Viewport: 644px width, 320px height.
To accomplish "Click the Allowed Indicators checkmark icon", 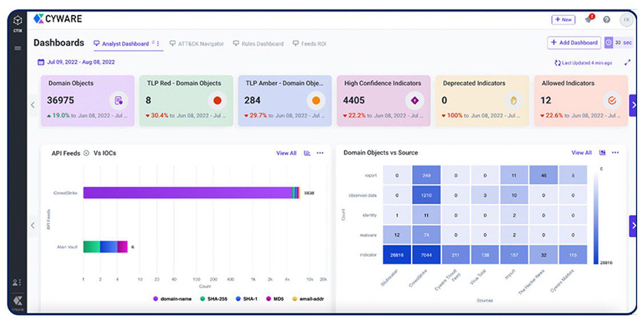I will 612,100.
